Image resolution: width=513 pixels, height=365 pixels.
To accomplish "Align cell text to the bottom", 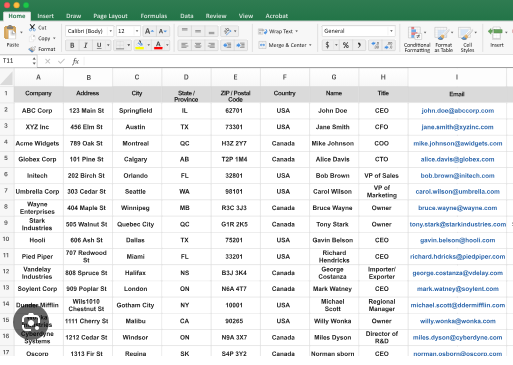I will point(211,31).
